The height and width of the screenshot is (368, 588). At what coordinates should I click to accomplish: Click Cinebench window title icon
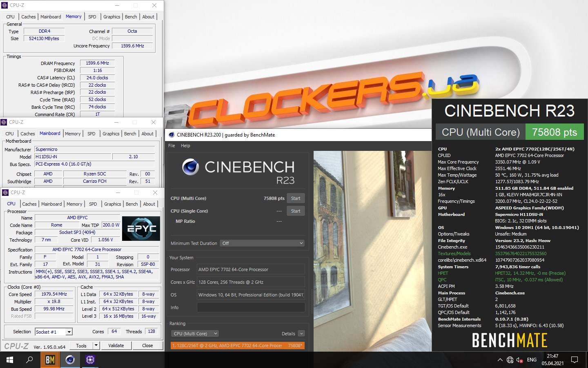(x=171, y=135)
